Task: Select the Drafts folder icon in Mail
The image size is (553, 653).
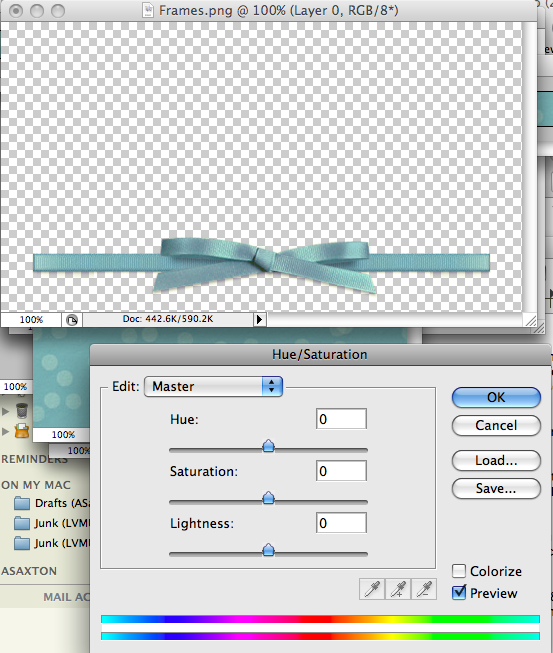Action: click(x=22, y=503)
